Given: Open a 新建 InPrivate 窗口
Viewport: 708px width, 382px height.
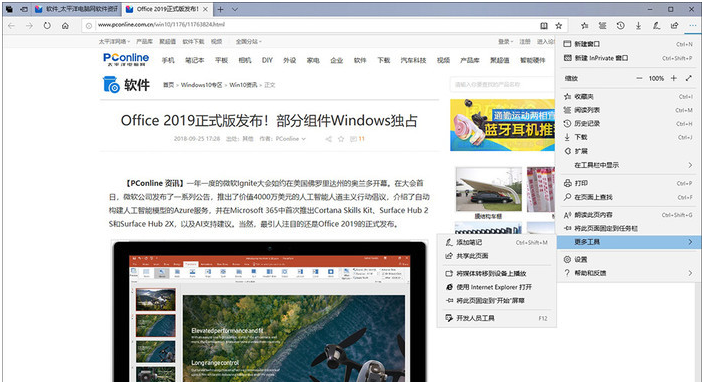Looking at the screenshot, I should pyautogui.click(x=628, y=58).
